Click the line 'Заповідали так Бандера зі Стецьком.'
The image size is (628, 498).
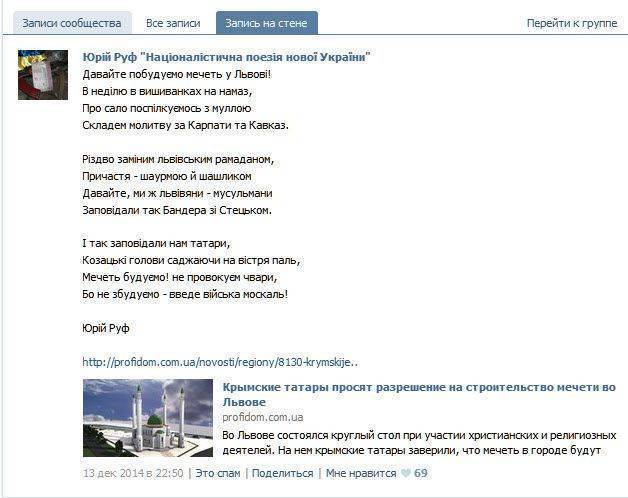tap(177, 210)
